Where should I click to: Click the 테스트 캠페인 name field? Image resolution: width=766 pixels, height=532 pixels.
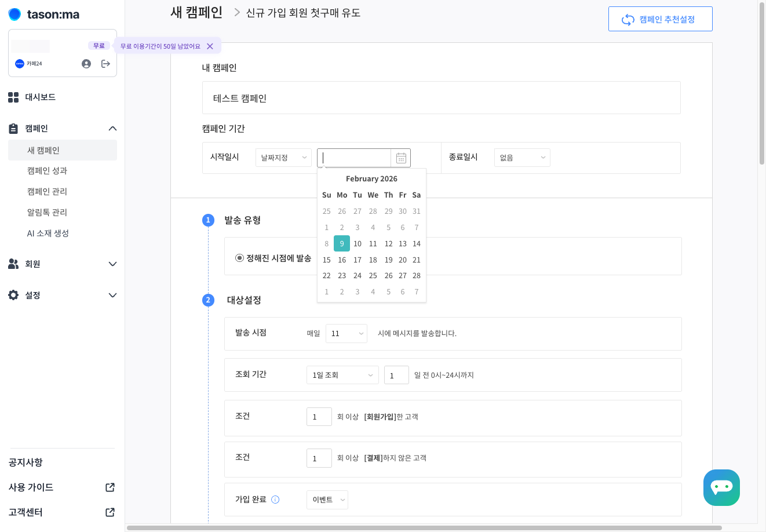pos(442,98)
